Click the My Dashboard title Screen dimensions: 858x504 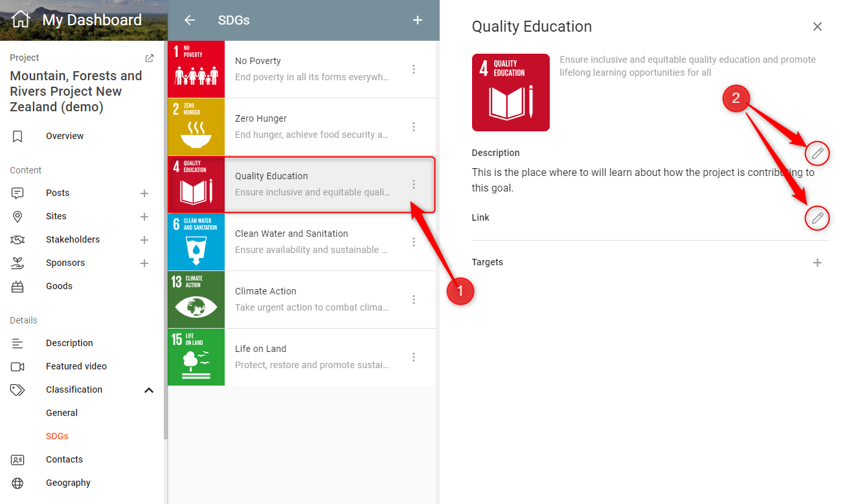pos(92,20)
